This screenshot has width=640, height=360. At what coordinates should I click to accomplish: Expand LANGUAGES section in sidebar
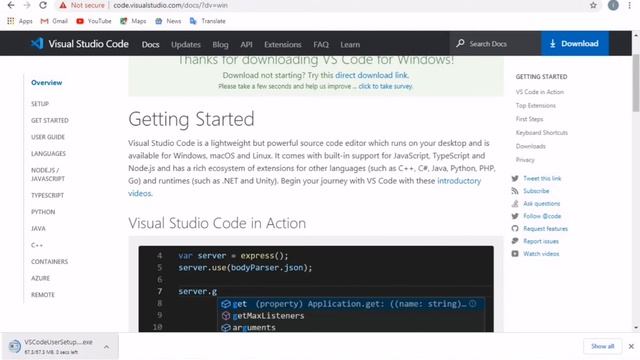pos(48,153)
